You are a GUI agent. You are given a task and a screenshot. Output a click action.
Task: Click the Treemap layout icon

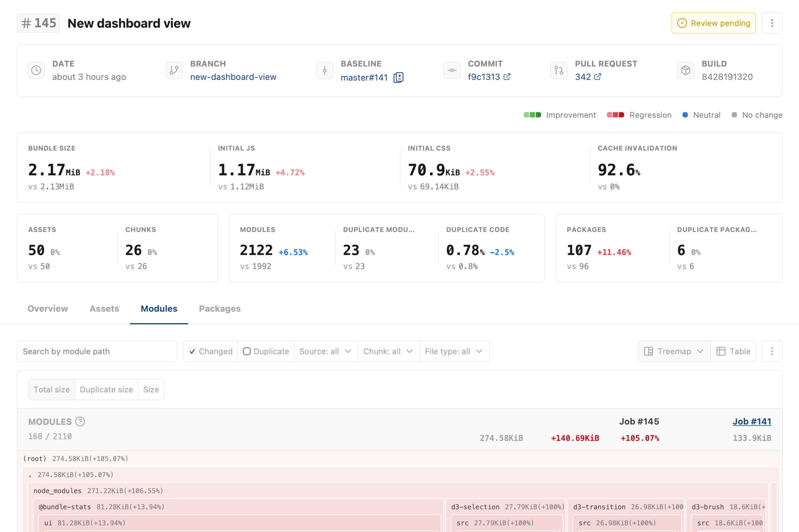649,351
